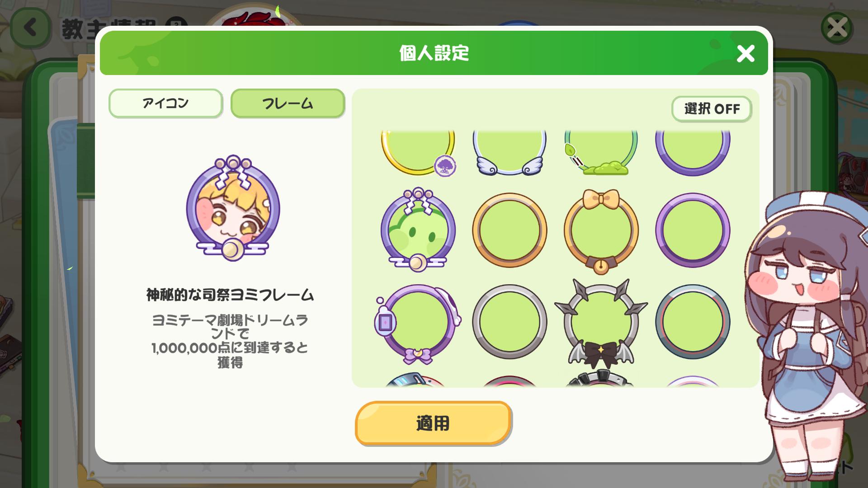Close the 個人設定 dialog
Viewport: 868px width, 488px height.
coord(745,54)
